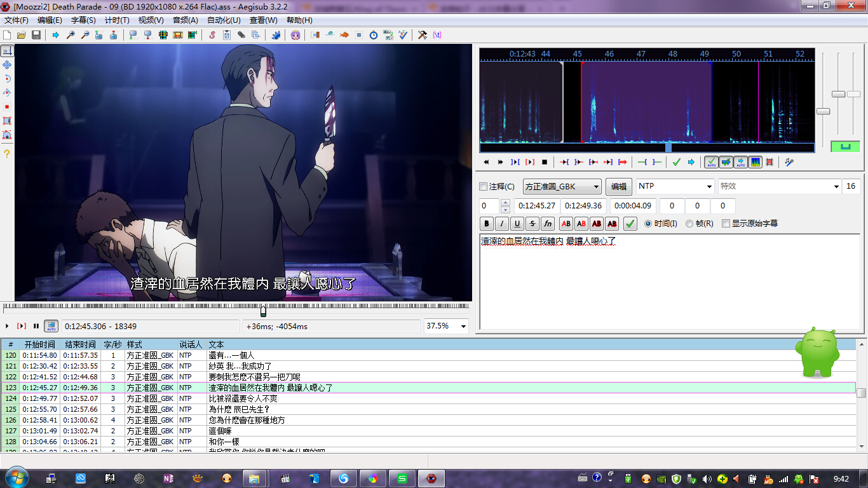The width and height of the screenshot is (868, 488).
Task: Click the audio horizontal scrollbar thumb
Action: point(668,147)
